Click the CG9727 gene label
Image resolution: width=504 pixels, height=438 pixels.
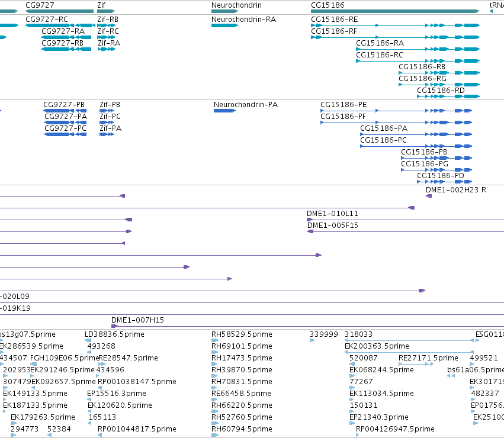coord(40,5)
